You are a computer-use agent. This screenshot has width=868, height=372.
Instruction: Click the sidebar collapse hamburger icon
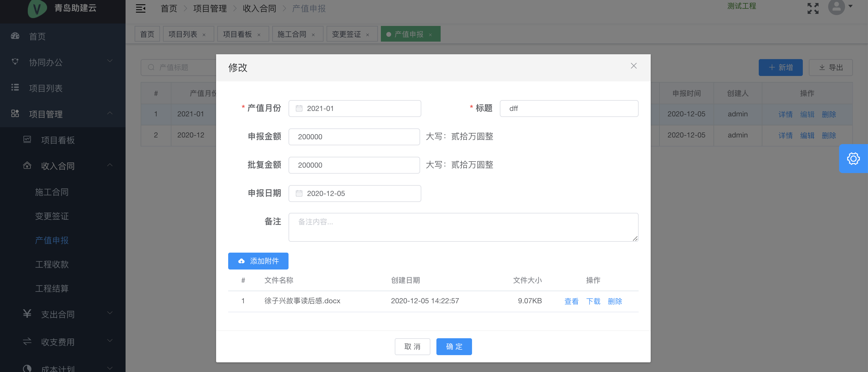(x=141, y=8)
